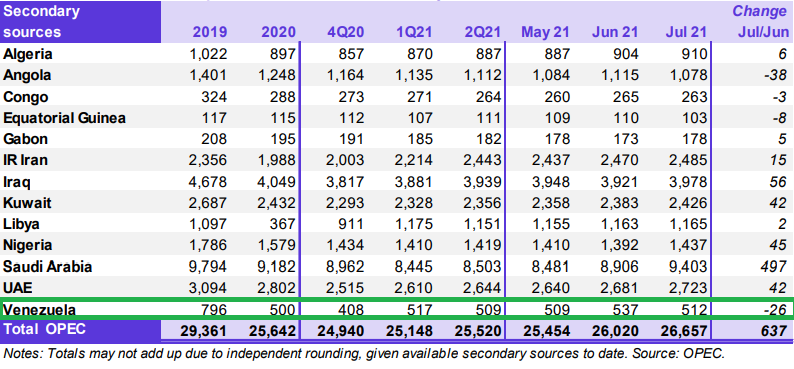Screen dimensions: 794x369
Task: Select the Saudi Arabia Jul 21 value 9,403
Action: (x=685, y=267)
